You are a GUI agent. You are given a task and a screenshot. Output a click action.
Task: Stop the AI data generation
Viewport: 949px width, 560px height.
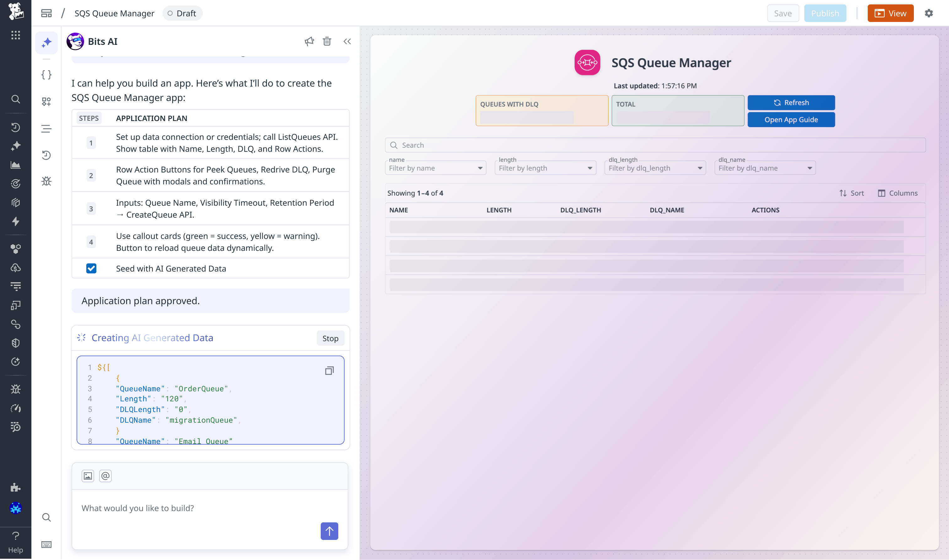tap(330, 338)
